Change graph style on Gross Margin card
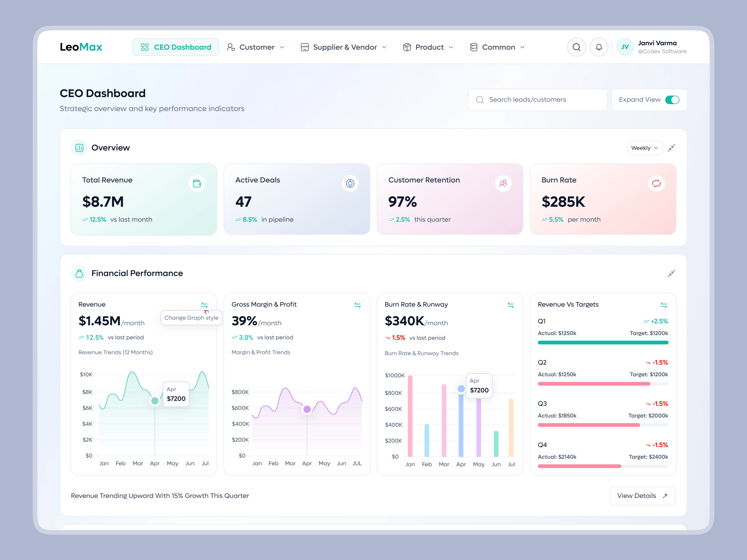 [357, 305]
